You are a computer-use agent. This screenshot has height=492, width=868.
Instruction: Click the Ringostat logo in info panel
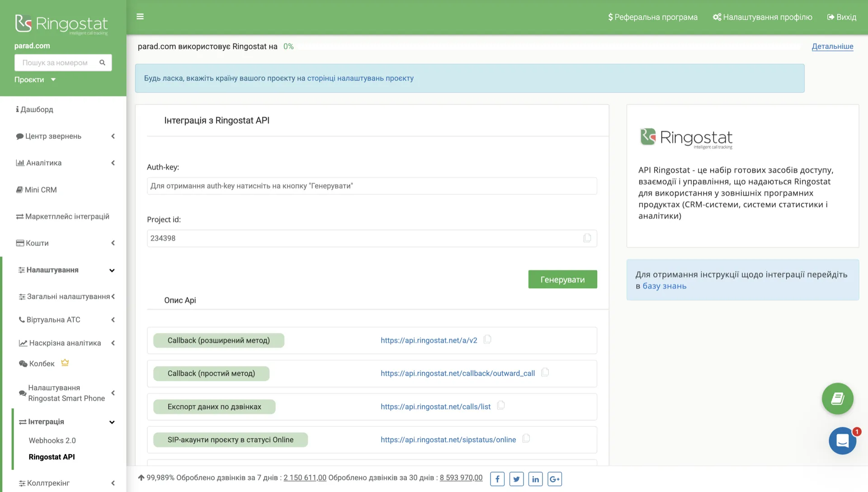click(686, 138)
